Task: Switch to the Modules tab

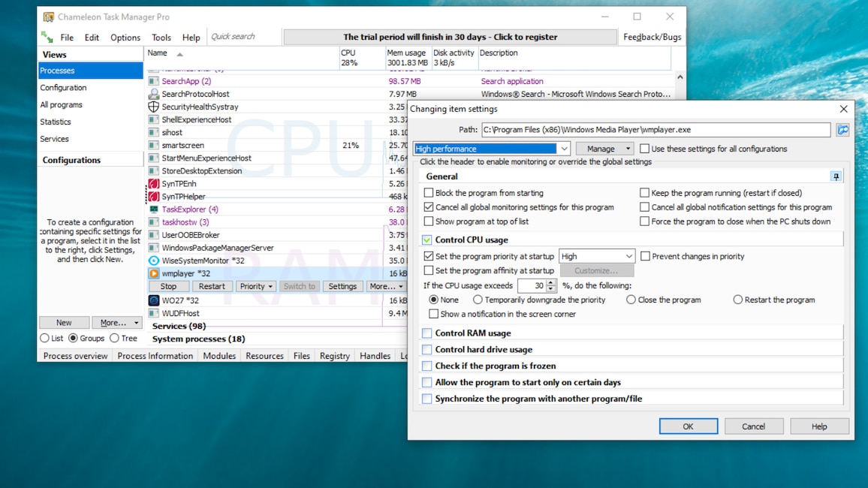Action: pyautogui.click(x=219, y=356)
